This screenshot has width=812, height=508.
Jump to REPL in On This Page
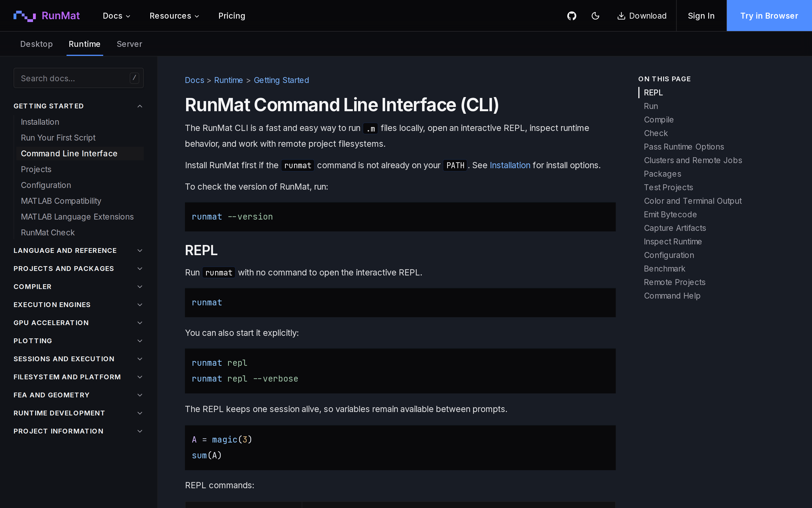(x=653, y=93)
